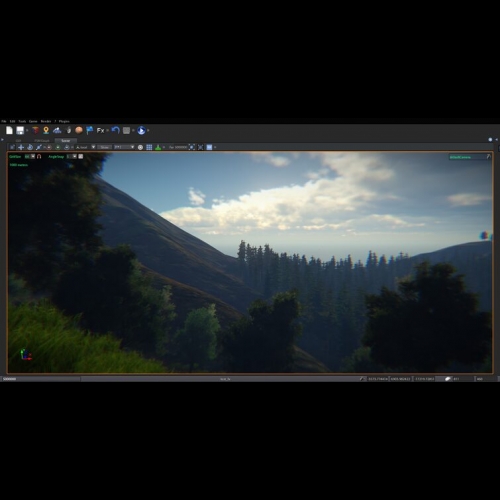Select the move cross-arrows tool
The image size is (500, 500).
(21, 147)
